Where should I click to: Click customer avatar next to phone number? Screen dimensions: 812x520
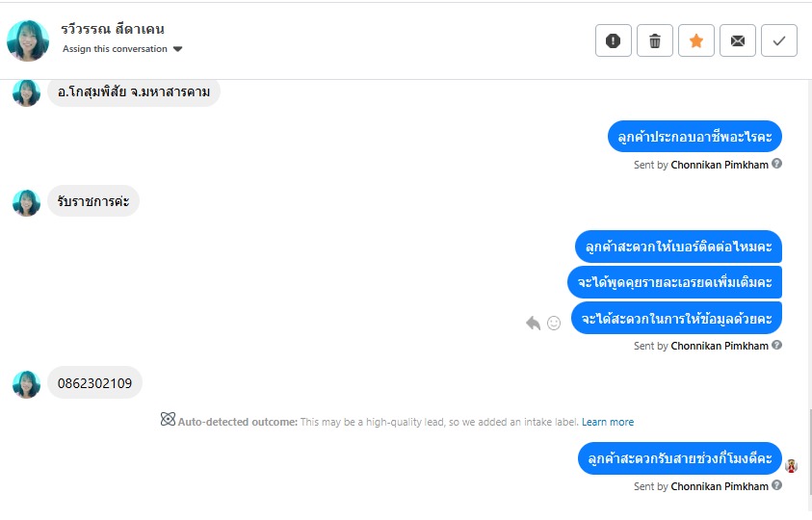(26, 383)
